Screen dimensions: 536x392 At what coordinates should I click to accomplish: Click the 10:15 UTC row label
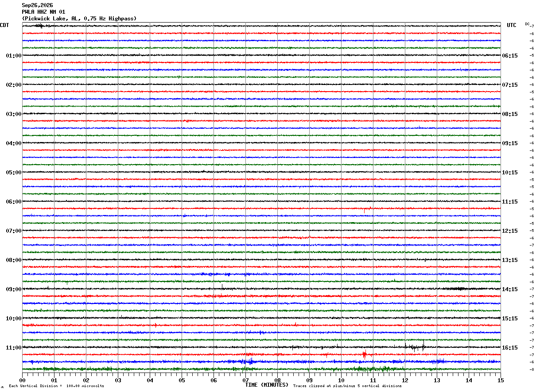click(510, 173)
